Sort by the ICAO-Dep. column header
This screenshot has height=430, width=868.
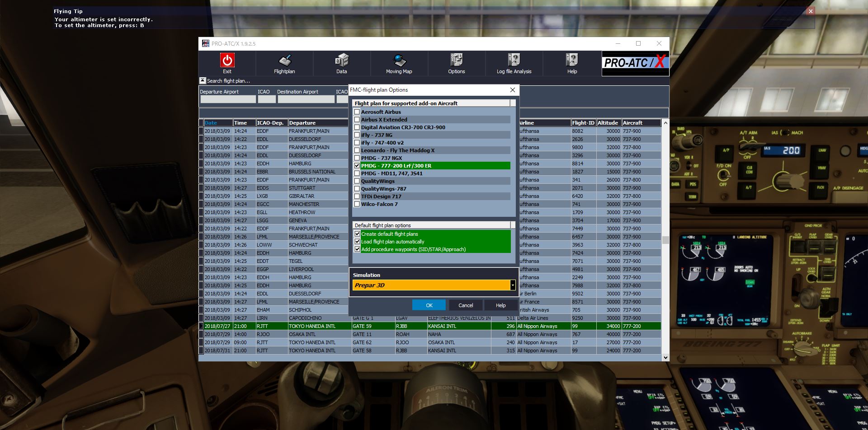tap(272, 123)
